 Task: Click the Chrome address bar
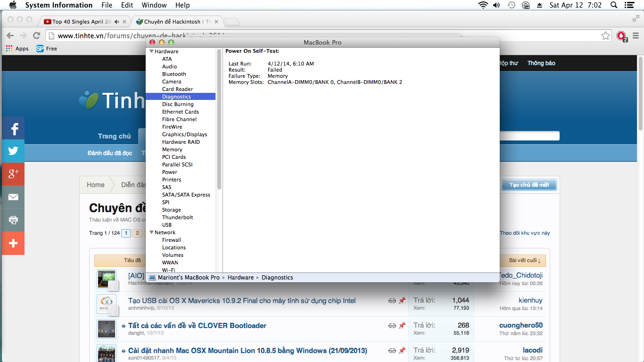[329, 36]
